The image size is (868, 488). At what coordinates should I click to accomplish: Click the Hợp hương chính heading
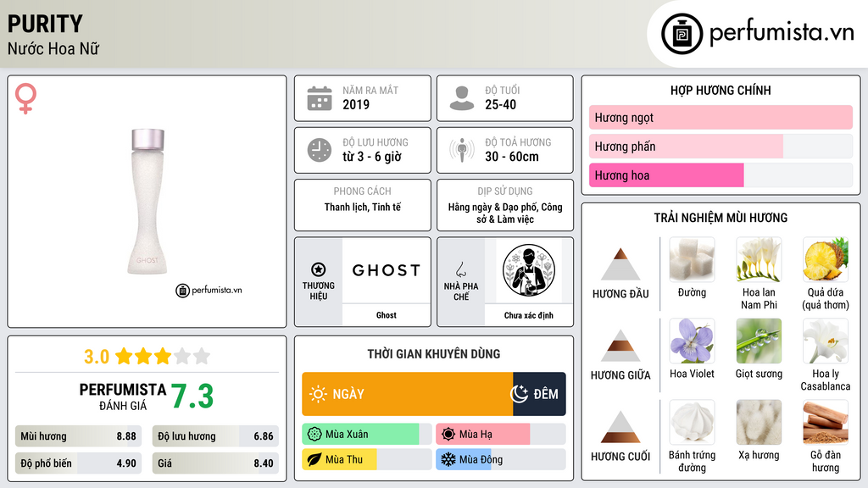tap(721, 90)
